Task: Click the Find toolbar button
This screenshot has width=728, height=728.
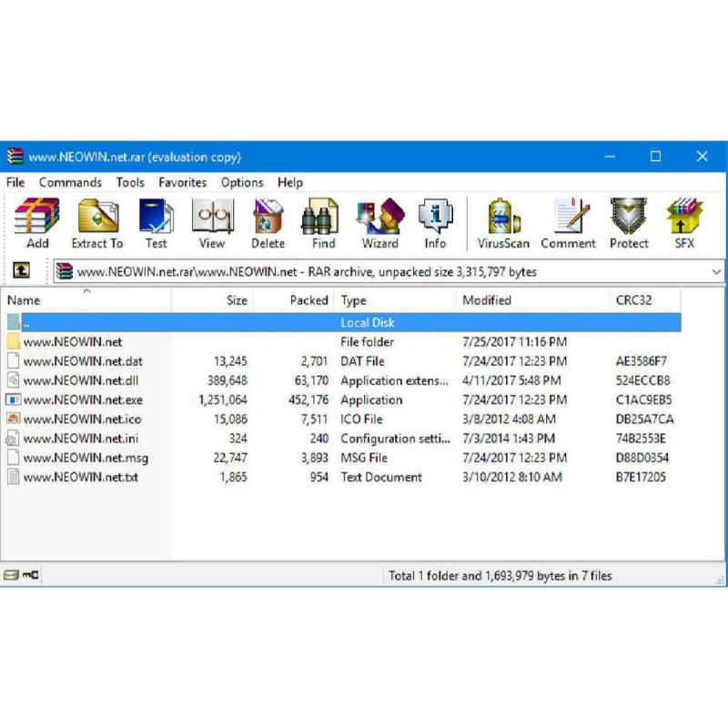Action: pos(323,218)
